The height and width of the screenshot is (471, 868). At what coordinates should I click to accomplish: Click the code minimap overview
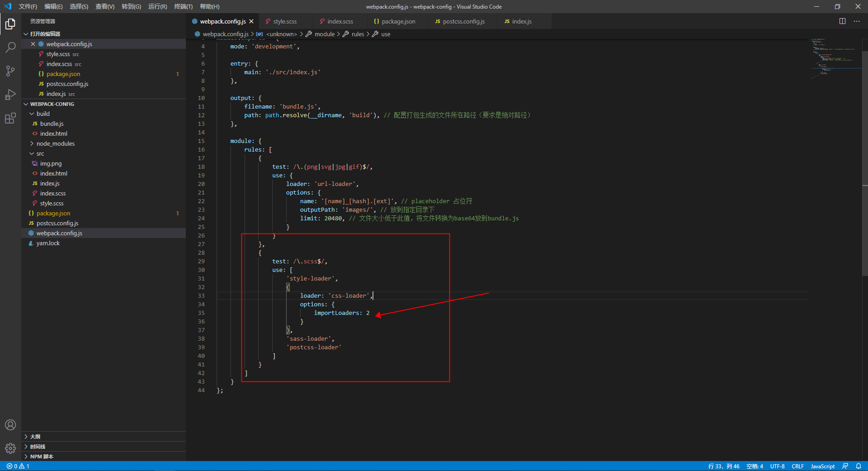pyautogui.click(x=835, y=59)
